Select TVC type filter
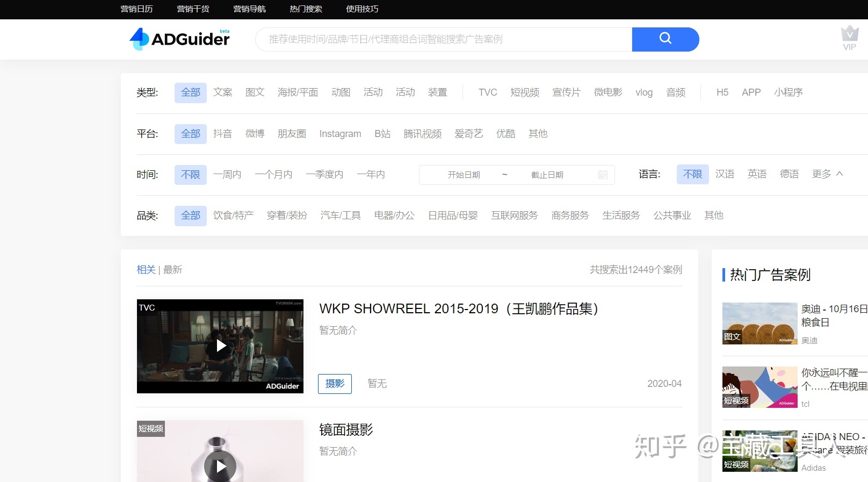This screenshot has width=868, height=482. point(488,92)
